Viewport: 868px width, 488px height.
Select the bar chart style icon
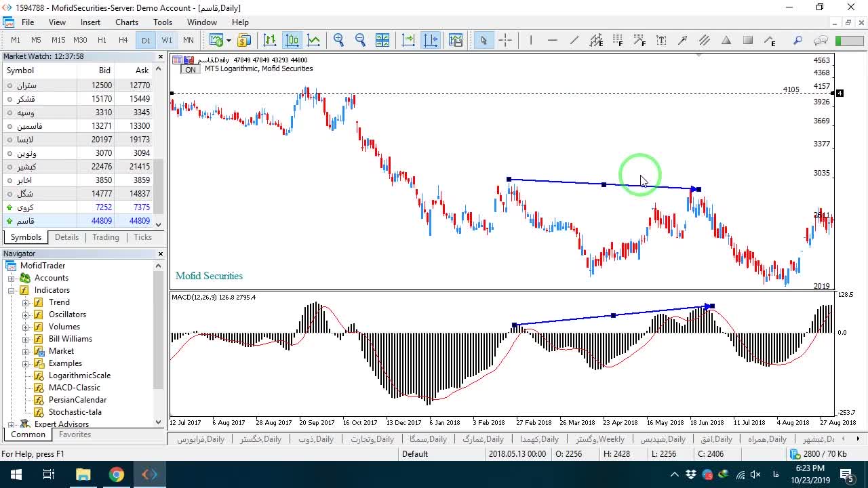(x=270, y=41)
